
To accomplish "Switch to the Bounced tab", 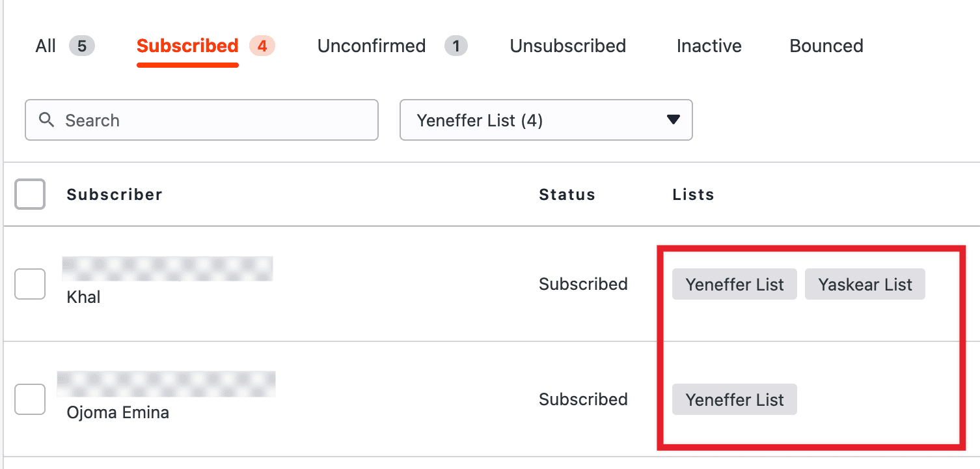I will 826,46.
